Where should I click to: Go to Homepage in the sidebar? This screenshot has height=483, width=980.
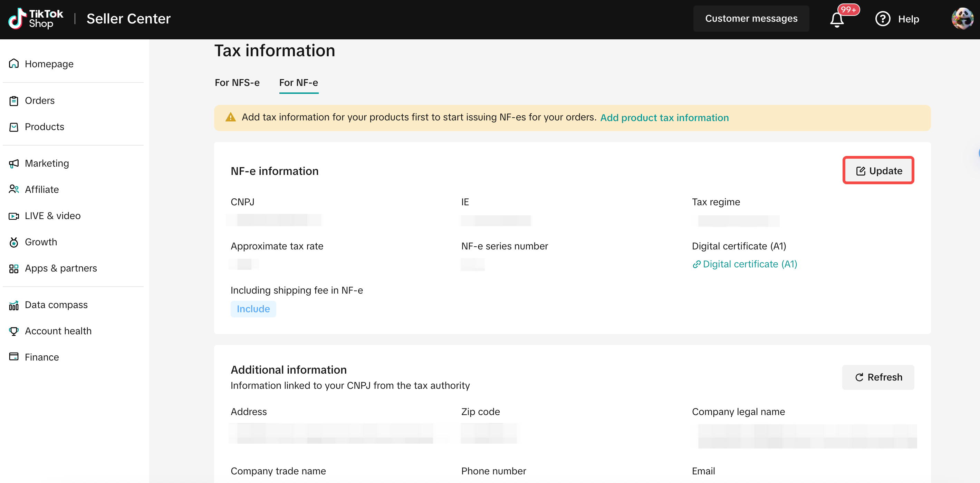[x=49, y=64]
